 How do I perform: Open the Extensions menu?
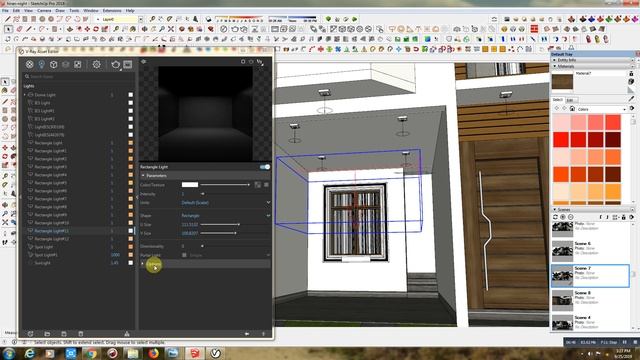coord(112,11)
